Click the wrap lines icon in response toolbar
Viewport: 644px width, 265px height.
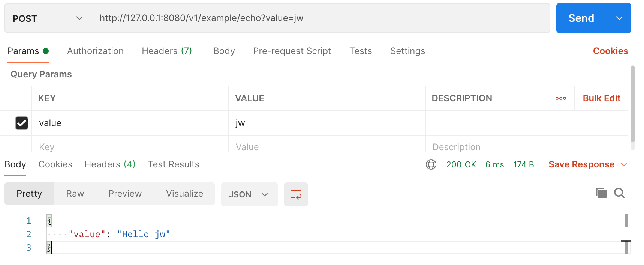[296, 194]
